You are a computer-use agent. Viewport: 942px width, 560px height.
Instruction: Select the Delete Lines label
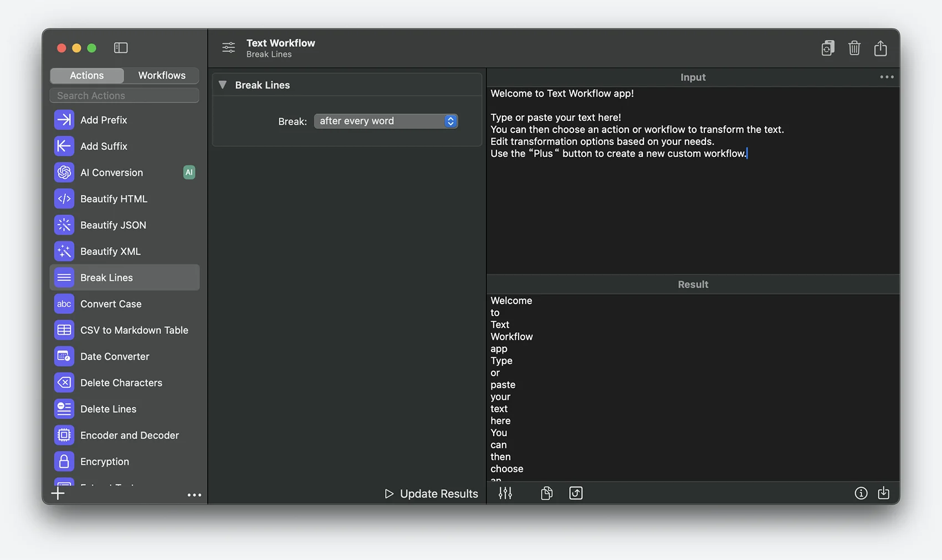point(108,409)
